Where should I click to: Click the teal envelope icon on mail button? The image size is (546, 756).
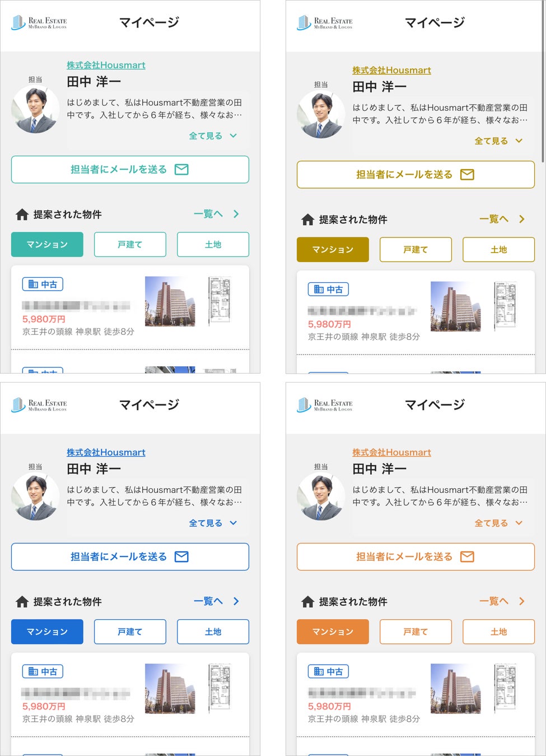[181, 169]
